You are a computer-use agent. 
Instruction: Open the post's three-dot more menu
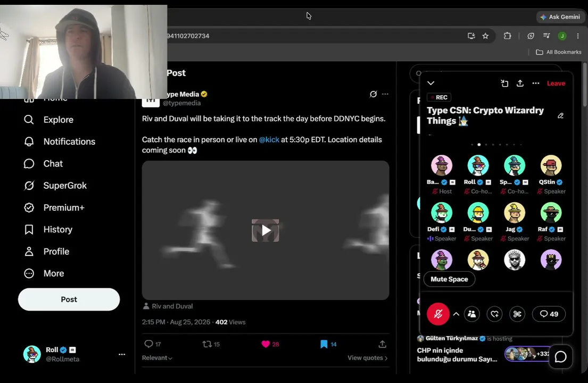[x=385, y=94]
